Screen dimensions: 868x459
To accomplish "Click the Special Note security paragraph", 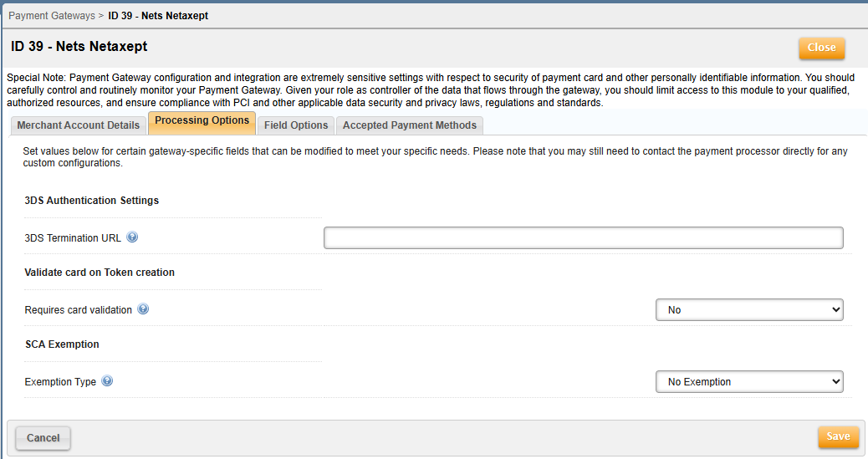I will coord(426,89).
